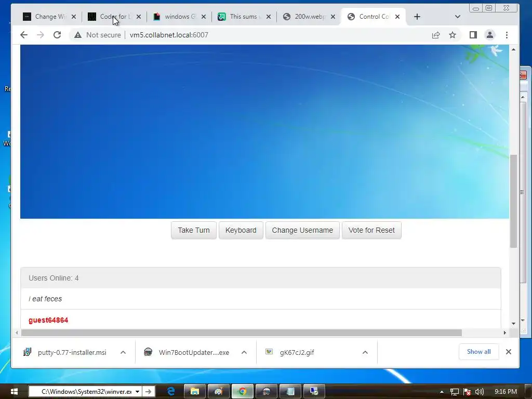Click the Change Username button
The image size is (532, 399).
[302, 230]
